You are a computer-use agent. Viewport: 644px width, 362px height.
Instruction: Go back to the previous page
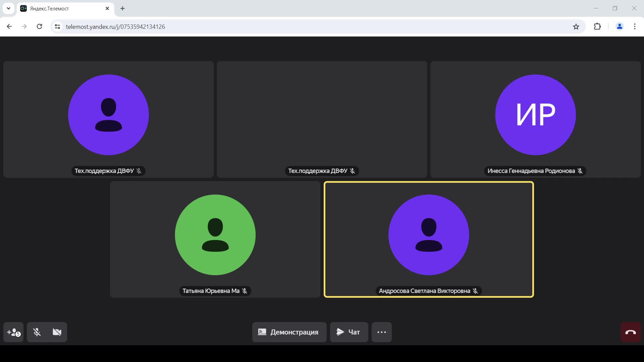(9, 26)
